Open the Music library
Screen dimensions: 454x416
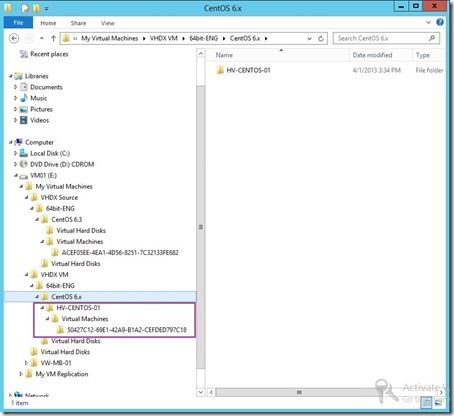tap(39, 98)
